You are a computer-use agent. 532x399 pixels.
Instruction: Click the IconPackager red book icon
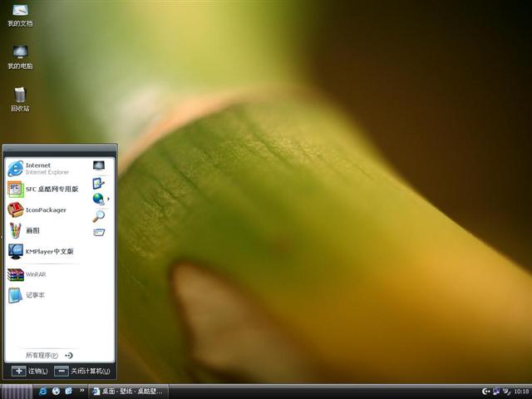(15, 209)
